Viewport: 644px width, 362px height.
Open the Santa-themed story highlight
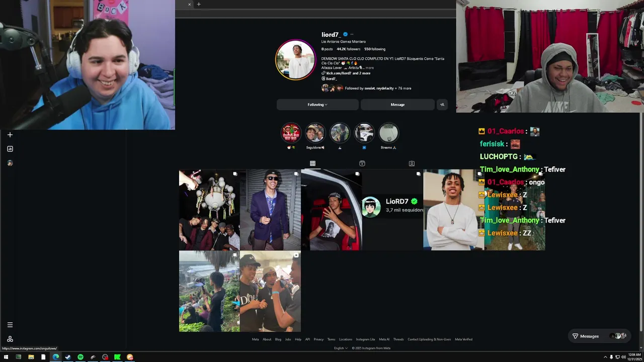[x=291, y=133]
